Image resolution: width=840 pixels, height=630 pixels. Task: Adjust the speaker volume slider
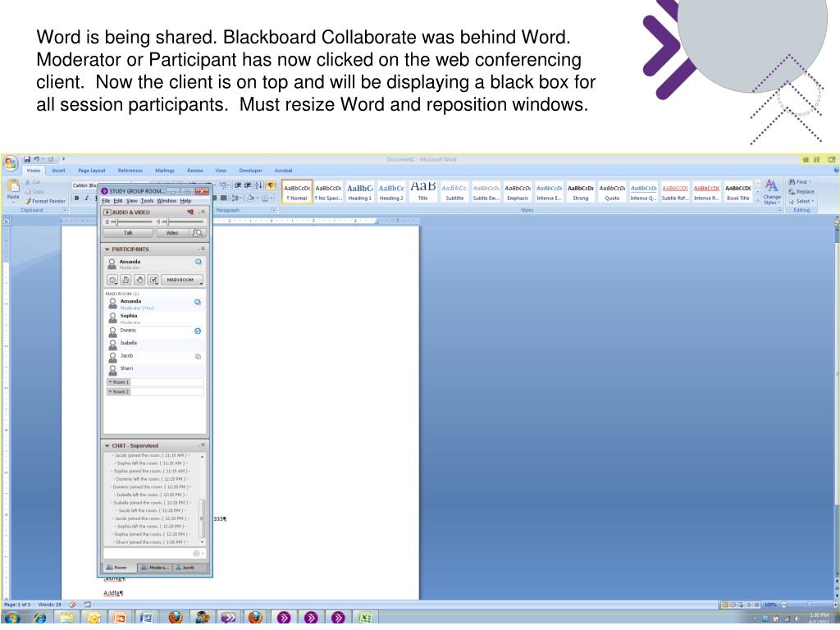(x=167, y=221)
